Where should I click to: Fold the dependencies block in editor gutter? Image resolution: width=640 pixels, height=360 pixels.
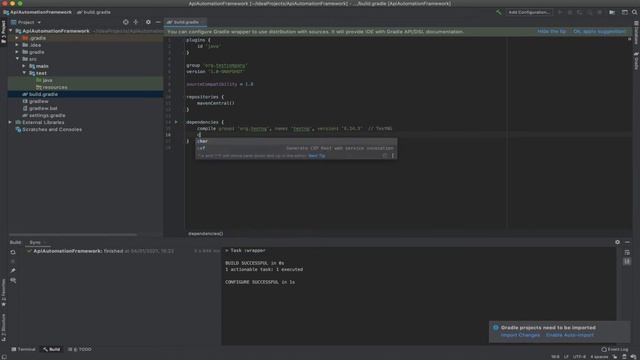point(176,122)
